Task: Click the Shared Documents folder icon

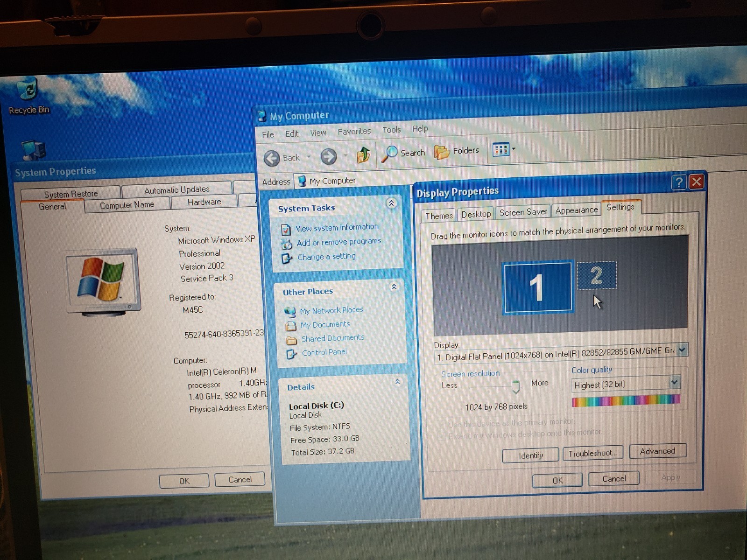Action: click(292, 340)
